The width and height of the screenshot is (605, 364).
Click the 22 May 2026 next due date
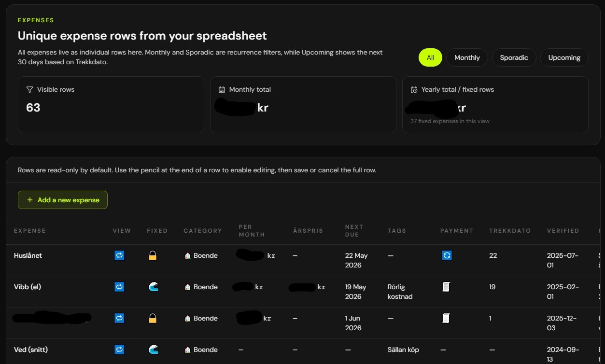coord(356,260)
